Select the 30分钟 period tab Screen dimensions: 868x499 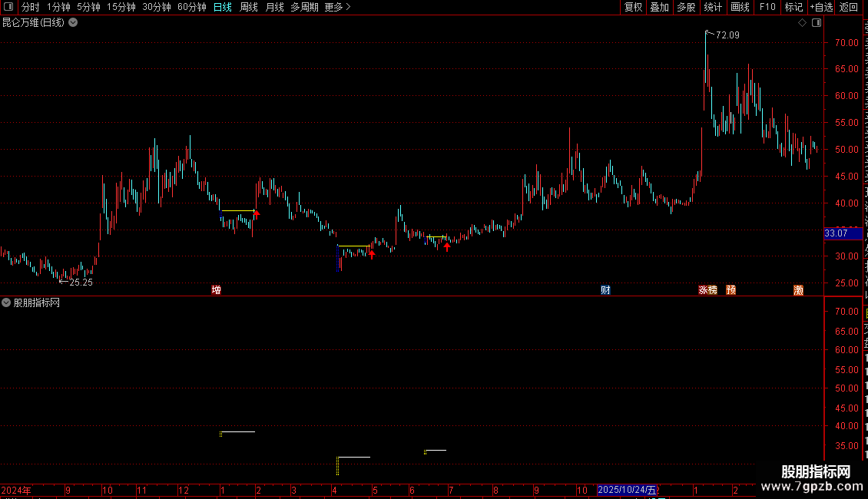[x=157, y=7]
